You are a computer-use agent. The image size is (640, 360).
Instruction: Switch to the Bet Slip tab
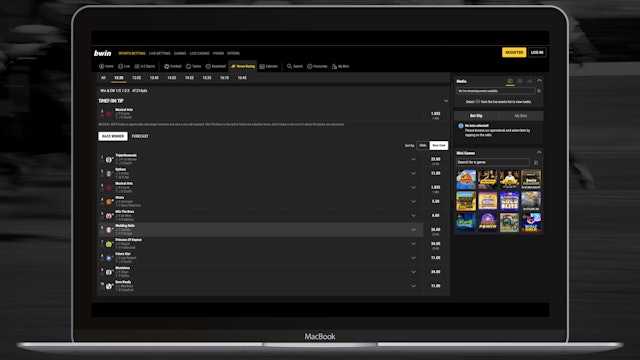476,116
